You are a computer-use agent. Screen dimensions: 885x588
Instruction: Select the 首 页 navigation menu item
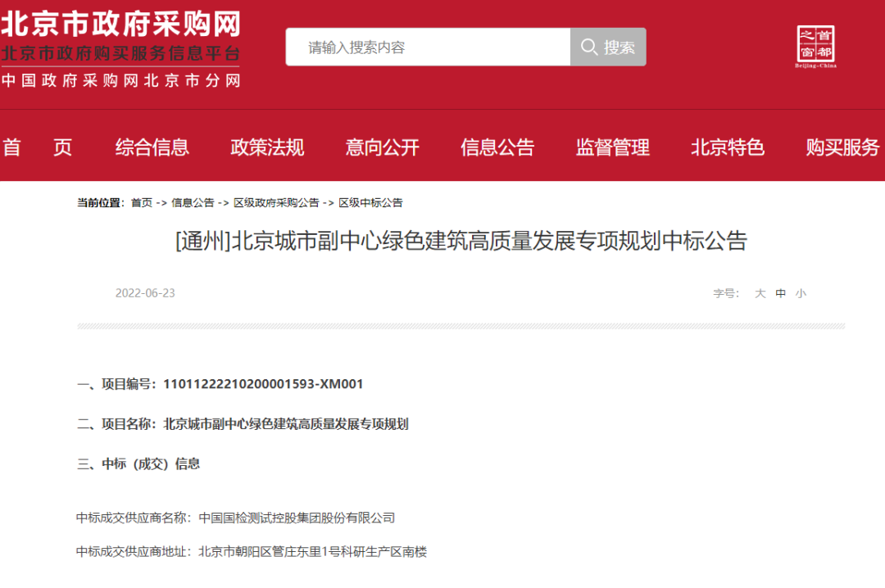pyautogui.click(x=38, y=148)
